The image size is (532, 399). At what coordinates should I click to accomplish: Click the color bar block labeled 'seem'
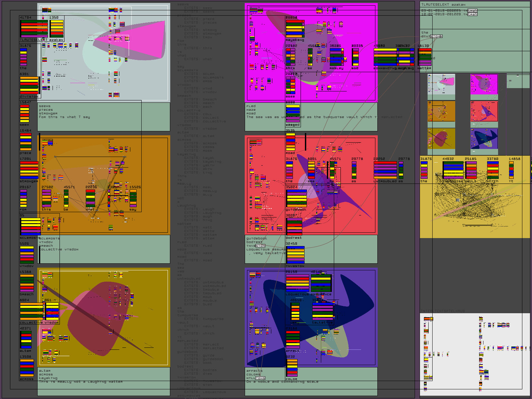click(25, 114)
